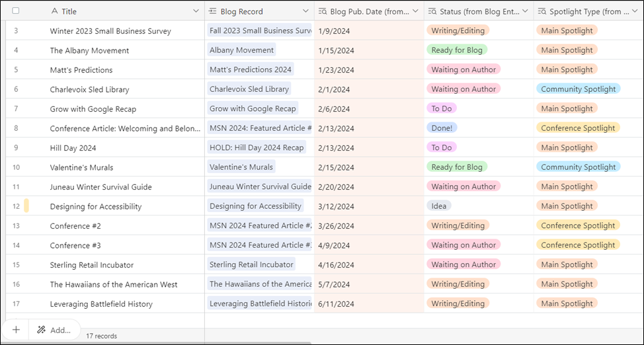Open the Valentine's Murals linked blog record
Image resolution: width=644 pixels, height=345 pixels.
coord(241,167)
